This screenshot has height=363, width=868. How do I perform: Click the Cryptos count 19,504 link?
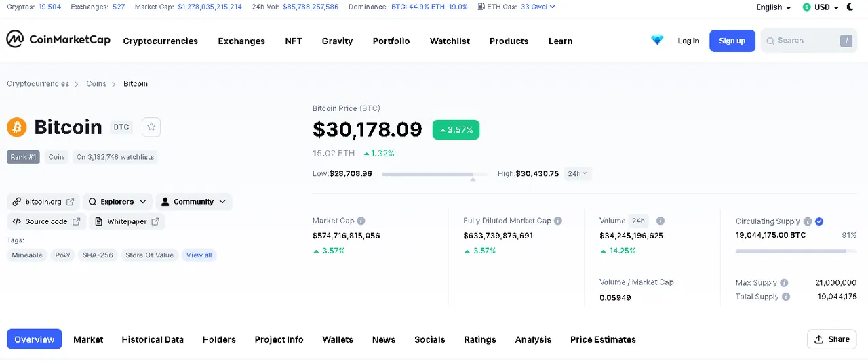pyautogui.click(x=50, y=7)
